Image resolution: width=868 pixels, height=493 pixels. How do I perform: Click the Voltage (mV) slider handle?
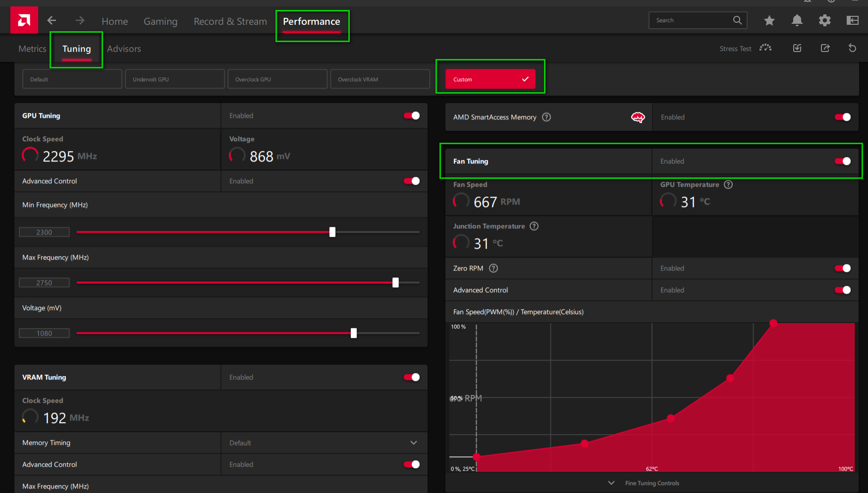click(354, 333)
